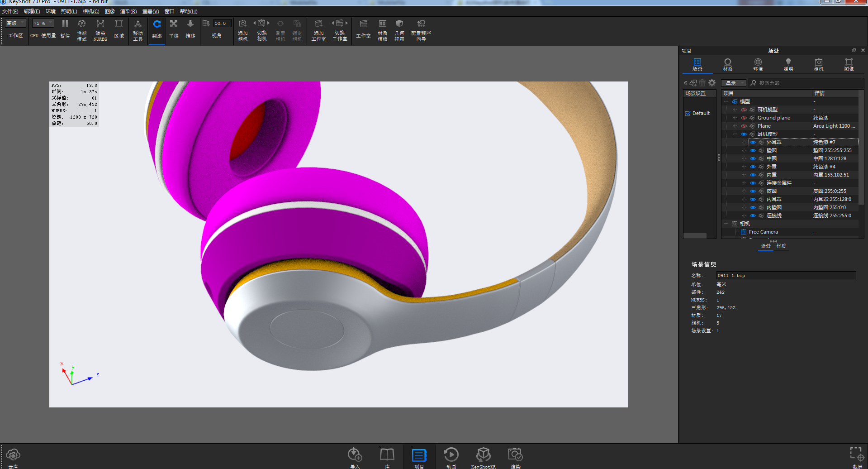The image size is (868, 469).
Task: Click the field of view 50.0 input
Action: [222, 23]
